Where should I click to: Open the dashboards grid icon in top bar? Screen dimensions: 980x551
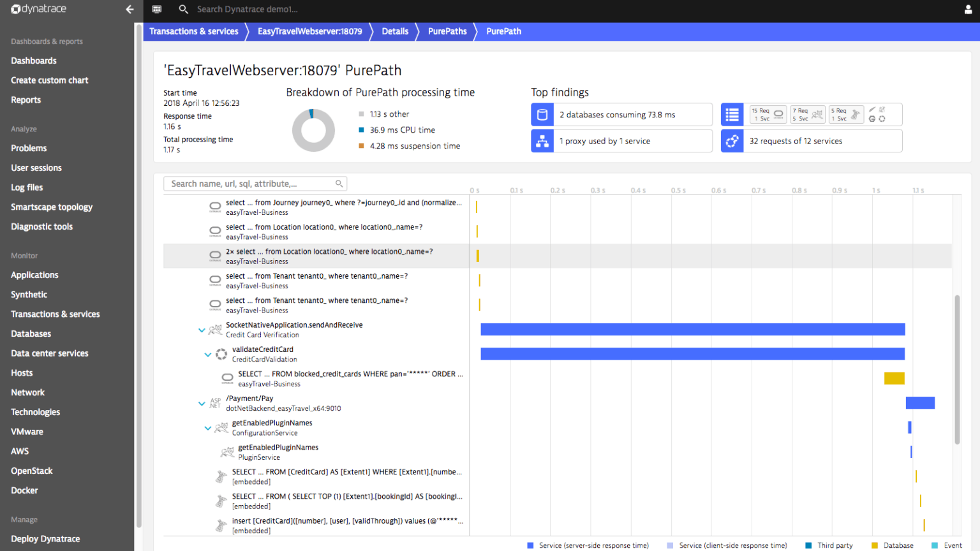pos(156,9)
